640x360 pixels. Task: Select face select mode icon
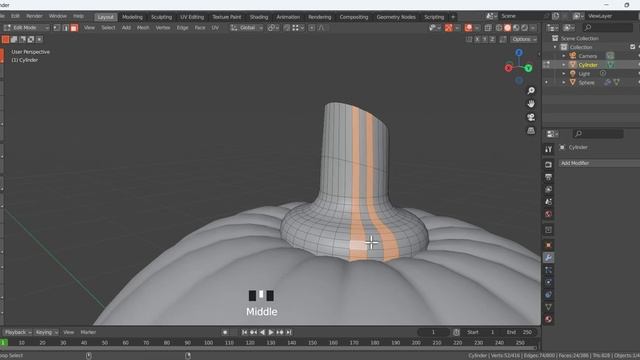74,28
